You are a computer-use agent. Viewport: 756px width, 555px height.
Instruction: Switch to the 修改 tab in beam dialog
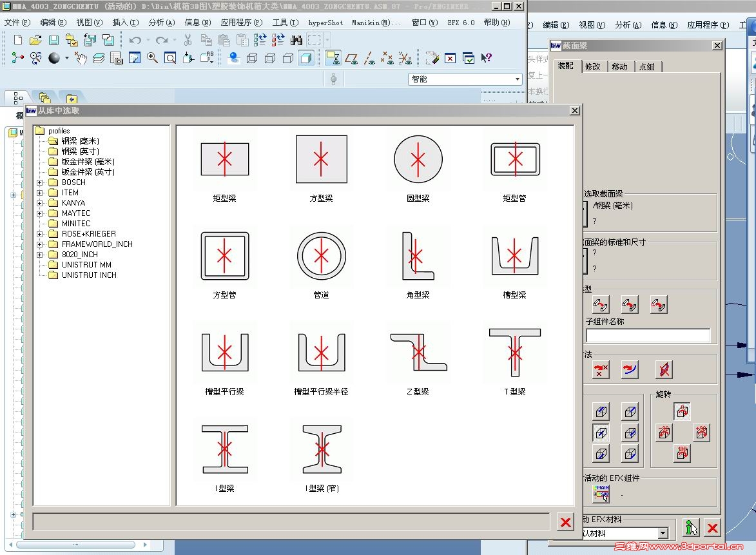(592, 66)
